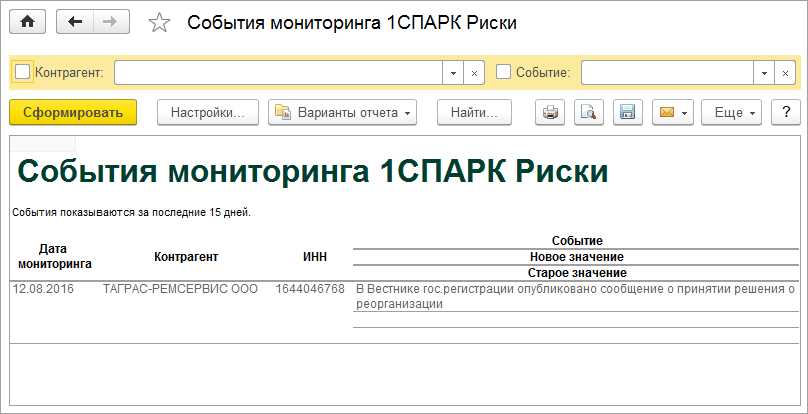Navigate back with the left arrow
The width and height of the screenshot is (808, 414).
(x=75, y=22)
